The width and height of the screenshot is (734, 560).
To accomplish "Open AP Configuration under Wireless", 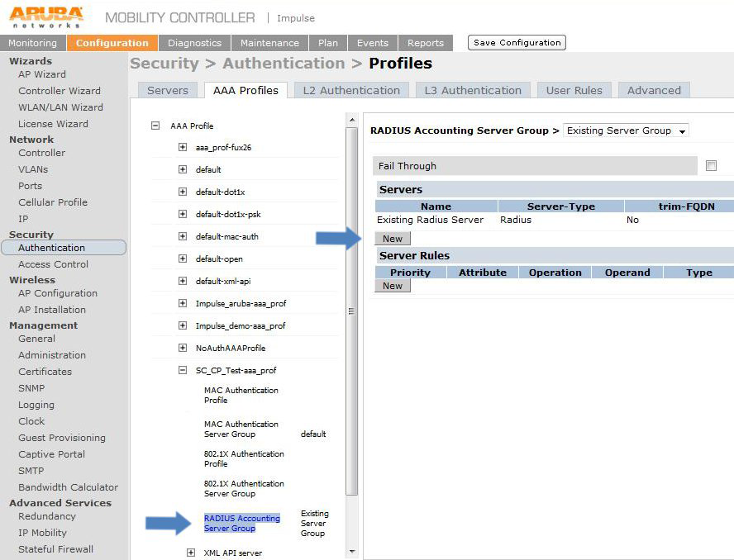I will pos(58,293).
